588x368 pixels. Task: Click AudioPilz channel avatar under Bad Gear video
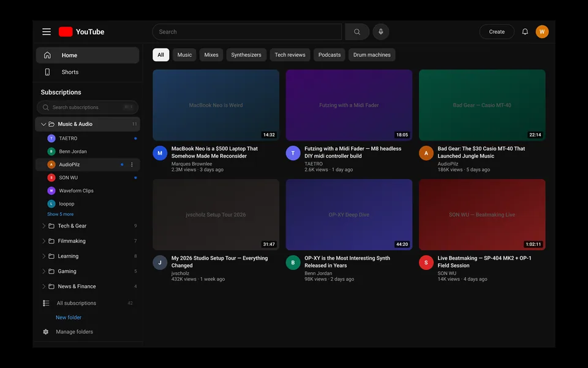coord(426,153)
